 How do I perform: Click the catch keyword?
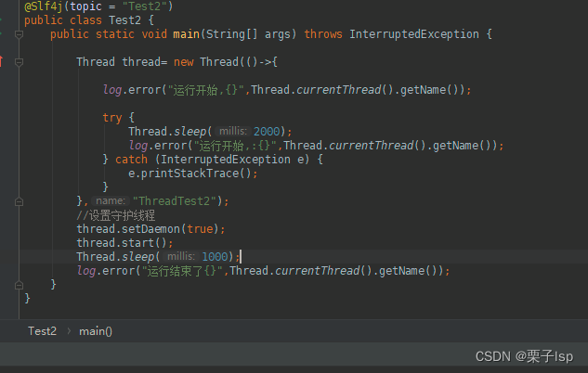[131, 160]
